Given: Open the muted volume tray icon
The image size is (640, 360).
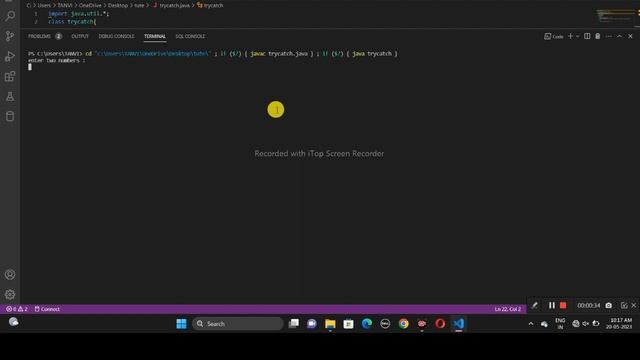Looking at the screenshot, I should pyautogui.click(x=586, y=324).
